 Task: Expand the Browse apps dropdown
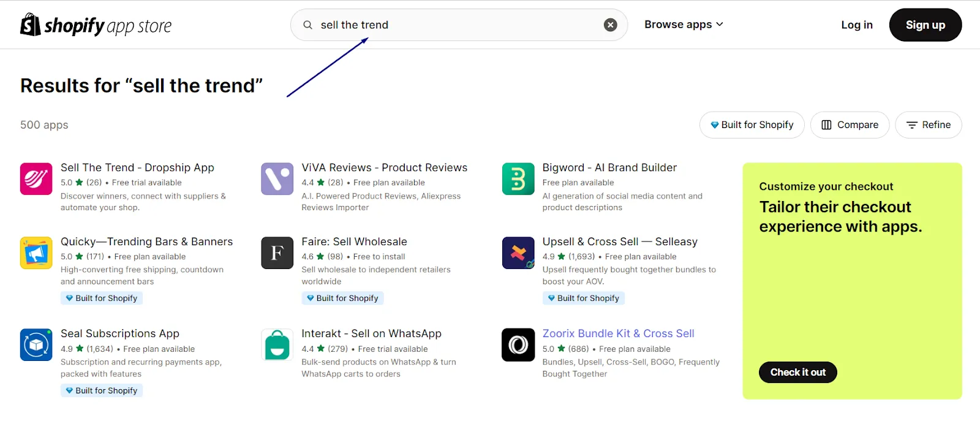click(x=684, y=25)
